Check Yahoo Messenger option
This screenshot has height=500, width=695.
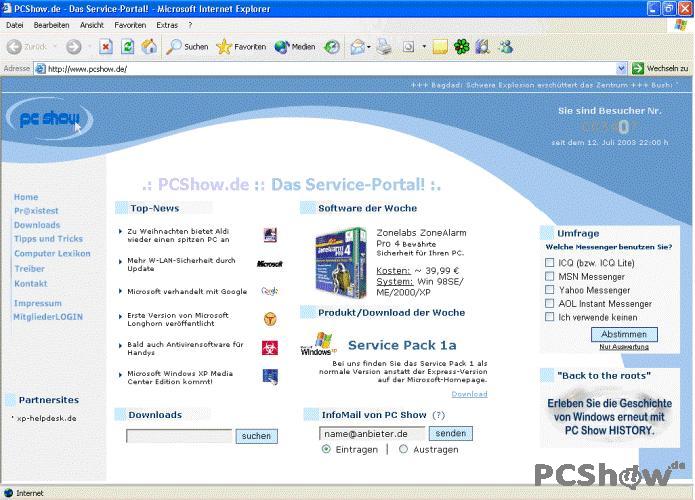pyautogui.click(x=550, y=289)
